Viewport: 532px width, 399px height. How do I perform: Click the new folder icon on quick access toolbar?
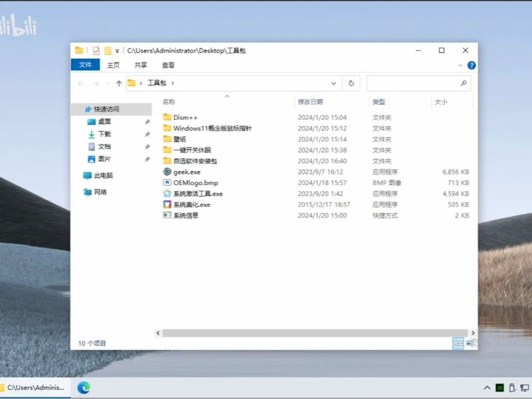(108, 50)
